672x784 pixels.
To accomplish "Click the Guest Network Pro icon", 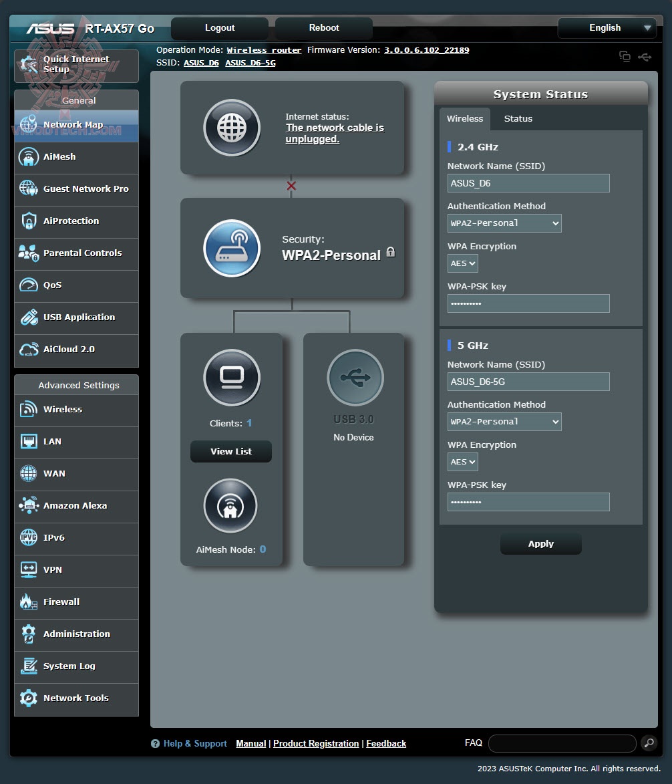I will coord(29,188).
